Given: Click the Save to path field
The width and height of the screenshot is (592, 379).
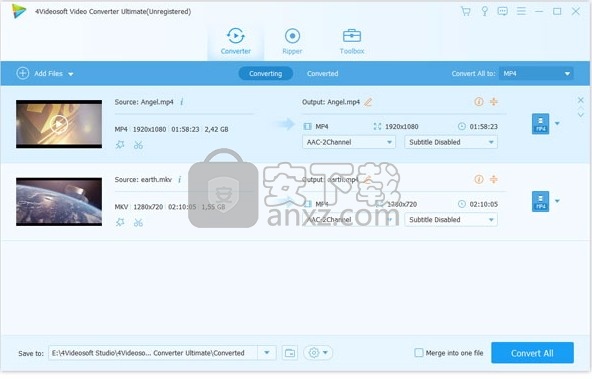Looking at the screenshot, I should point(153,353).
